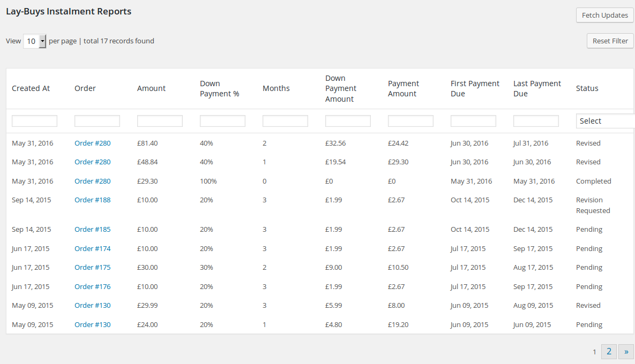Image resolution: width=635 pixels, height=364 pixels.
Task: Open Order #130 with amount £24.00
Action: click(92, 325)
